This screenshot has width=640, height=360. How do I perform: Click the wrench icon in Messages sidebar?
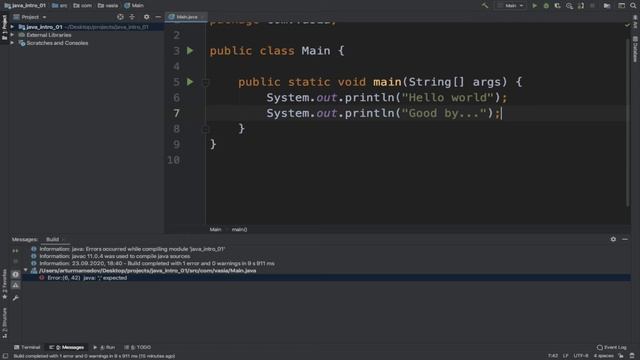click(x=16, y=298)
